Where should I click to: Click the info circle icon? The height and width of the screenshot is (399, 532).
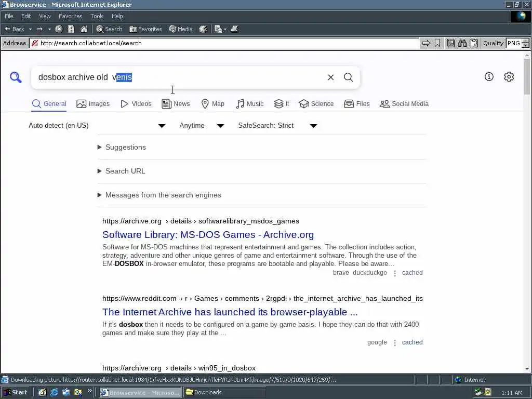[489, 77]
